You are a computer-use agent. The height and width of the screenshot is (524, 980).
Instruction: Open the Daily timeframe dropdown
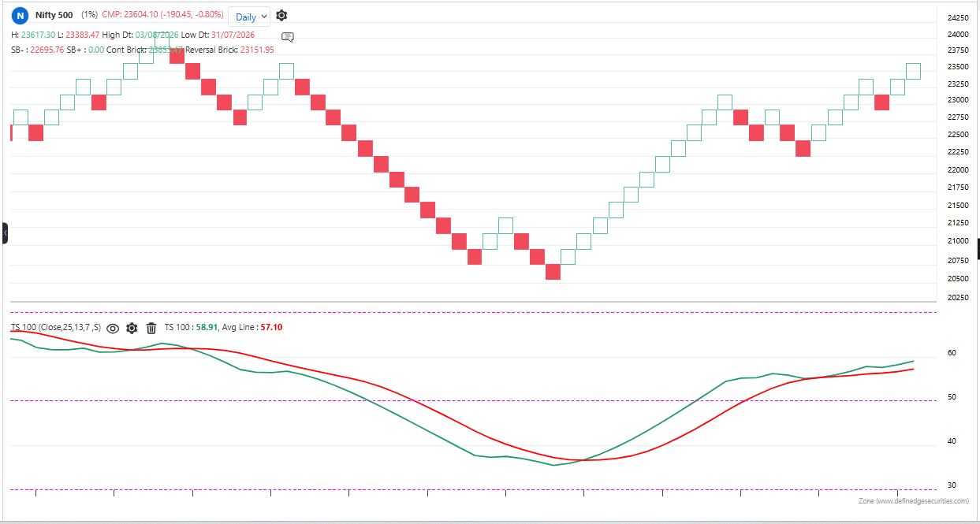click(x=249, y=17)
